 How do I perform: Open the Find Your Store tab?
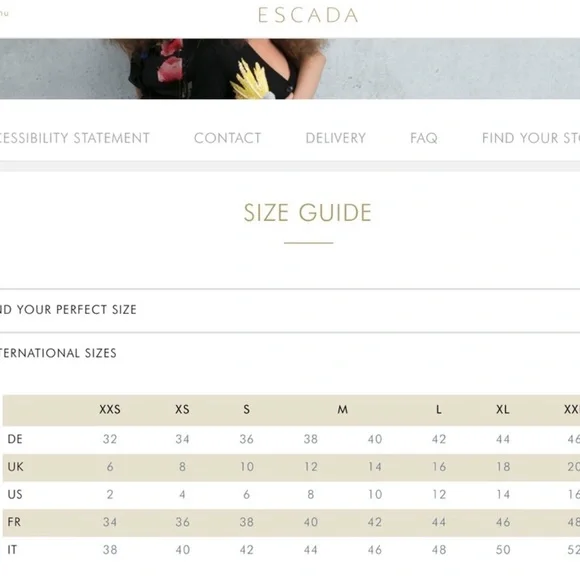[x=531, y=138]
